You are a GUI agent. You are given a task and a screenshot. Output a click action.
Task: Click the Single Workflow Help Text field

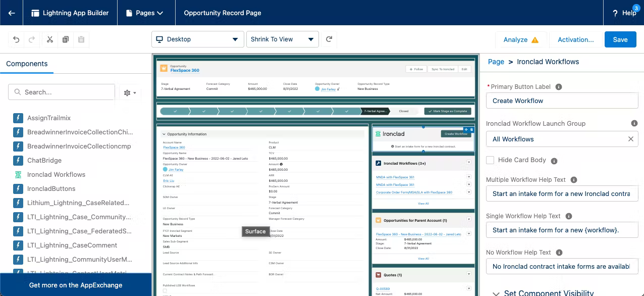point(562,230)
